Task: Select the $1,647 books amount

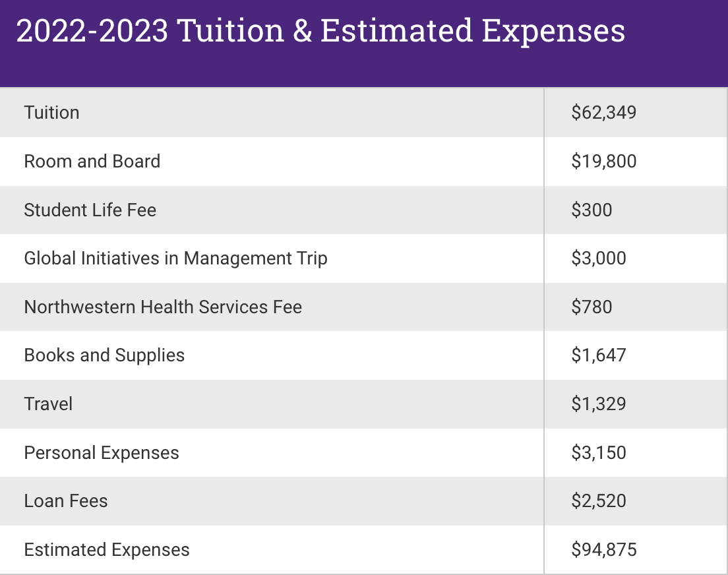Action: tap(598, 355)
